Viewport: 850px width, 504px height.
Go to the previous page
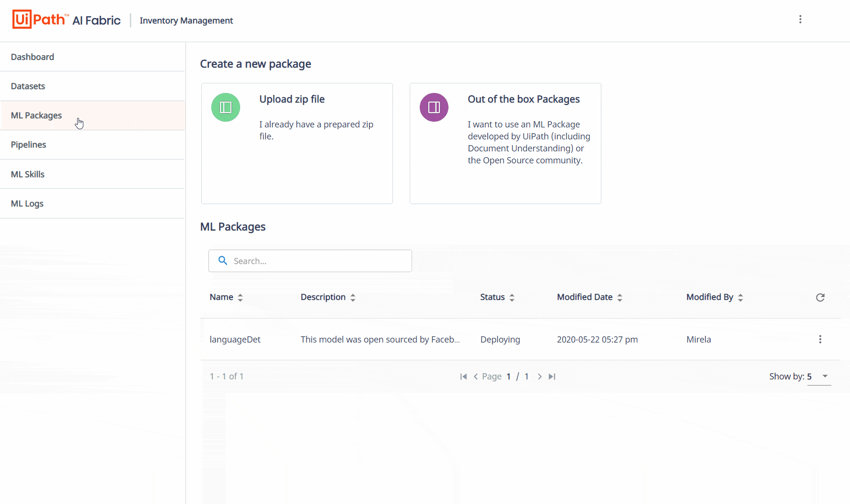476,377
